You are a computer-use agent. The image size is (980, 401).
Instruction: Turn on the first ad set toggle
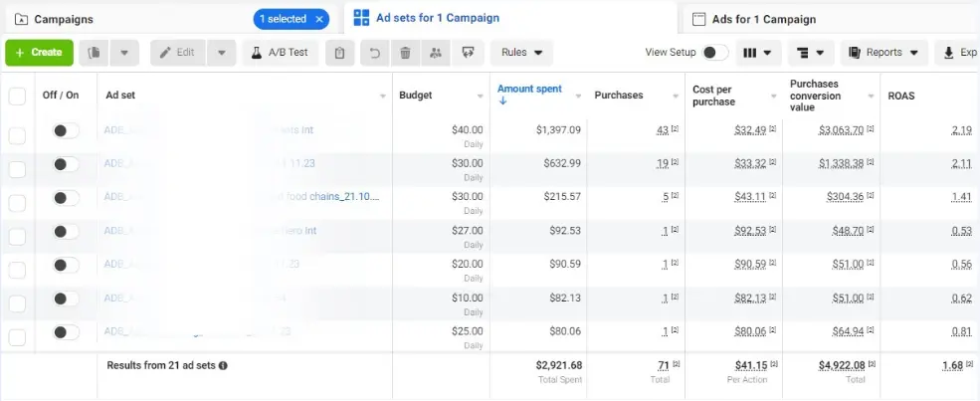tap(66, 130)
